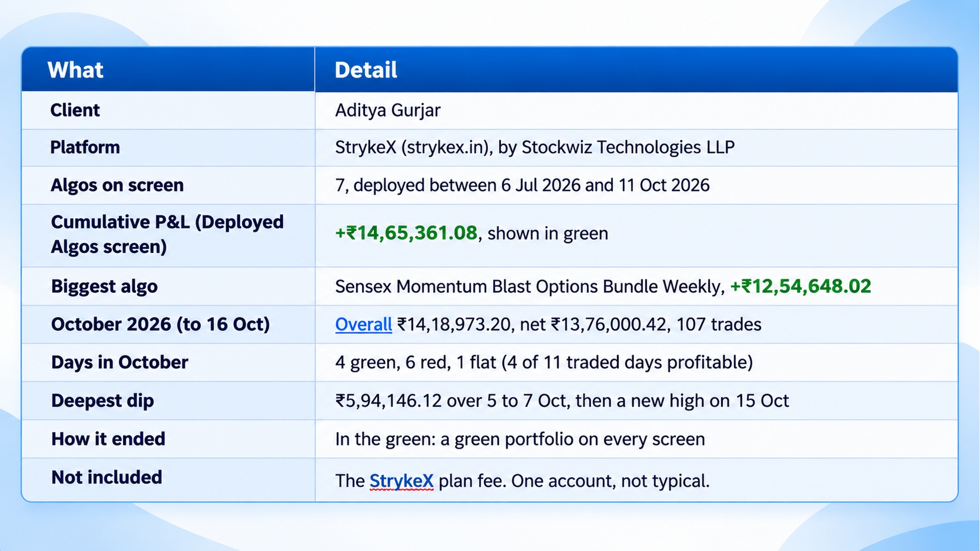The width and height of the screenshot is (980, 551).
Task: Select the 'What' column header
Action: click(76, 70)
